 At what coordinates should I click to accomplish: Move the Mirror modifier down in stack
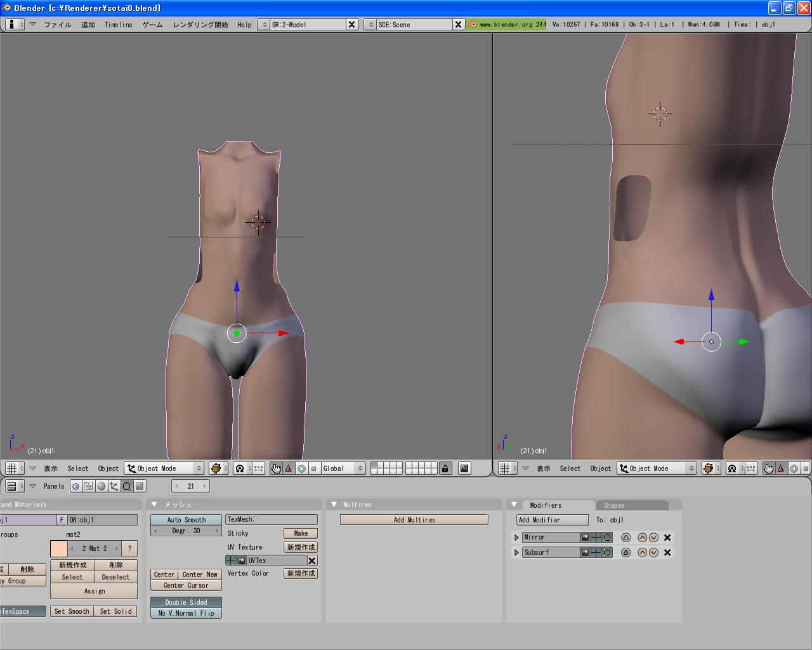pyautogui.click(x=653, y=538)
